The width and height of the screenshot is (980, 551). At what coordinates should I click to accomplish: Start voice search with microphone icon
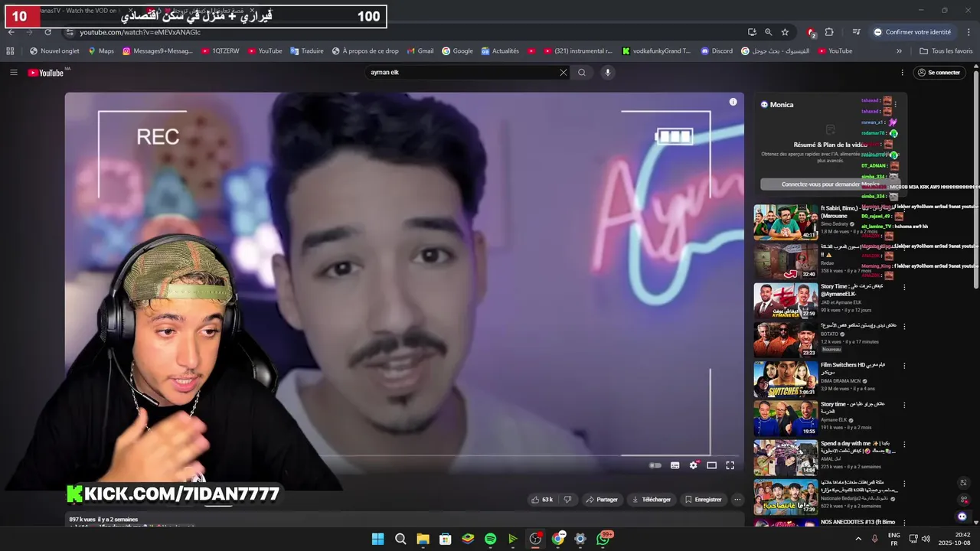pos(607,72)
